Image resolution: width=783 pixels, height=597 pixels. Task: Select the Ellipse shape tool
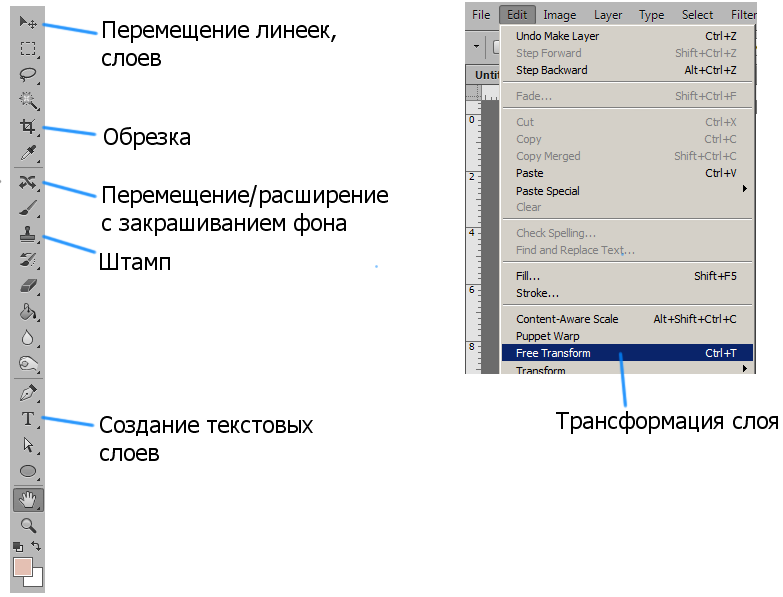(x=27, y=471)
